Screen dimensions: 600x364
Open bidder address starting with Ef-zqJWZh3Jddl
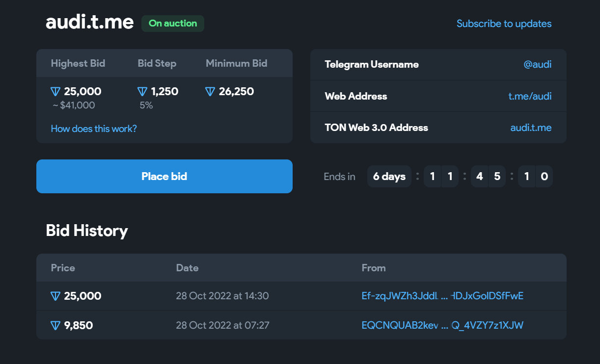[442, 296]
